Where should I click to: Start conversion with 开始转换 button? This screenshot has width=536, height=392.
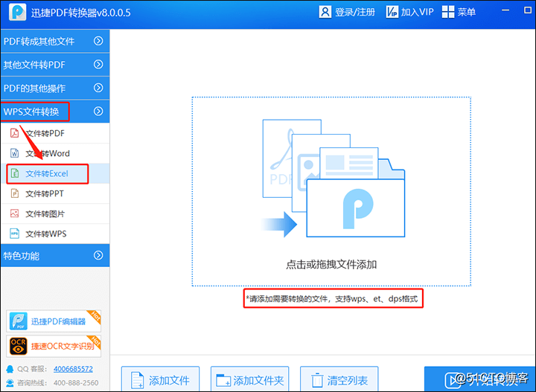(480, 379)
